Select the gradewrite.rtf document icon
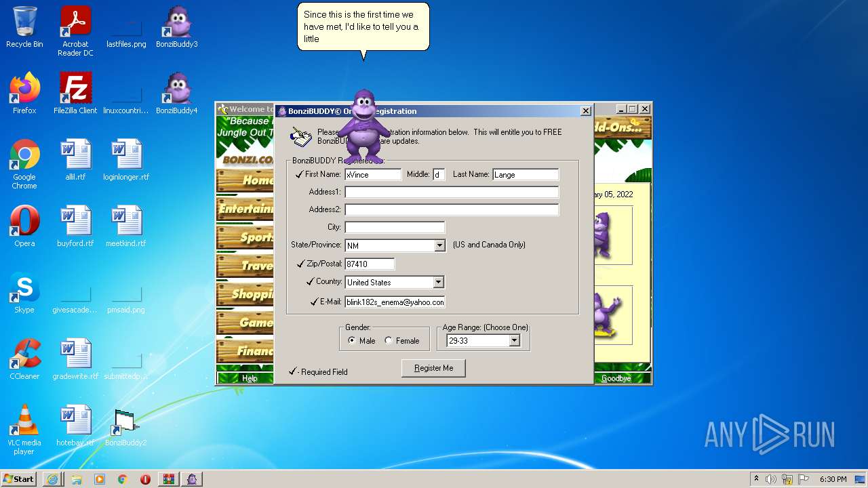This screenshot has height=488, width=868. click(x=75, y=359)
